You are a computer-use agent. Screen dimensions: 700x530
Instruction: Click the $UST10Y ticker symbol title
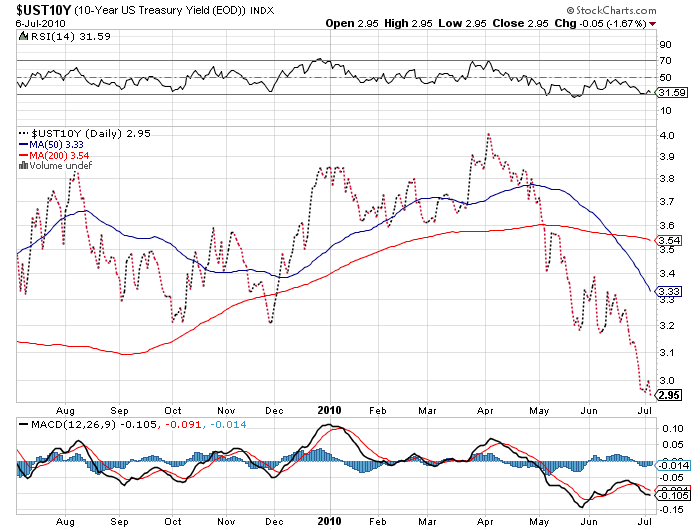click(x=43, y=9)
